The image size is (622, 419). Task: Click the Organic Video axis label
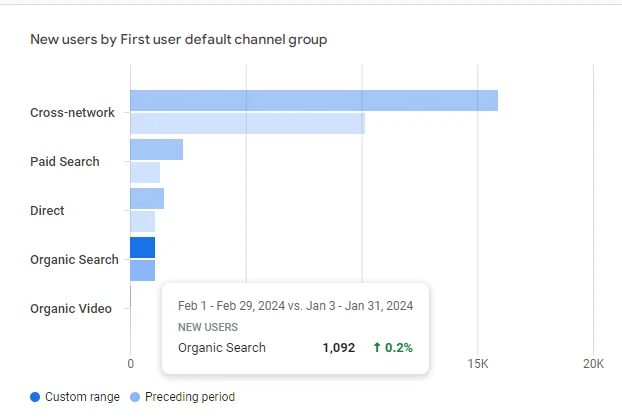pyautogui.click(x=71, y=309)
